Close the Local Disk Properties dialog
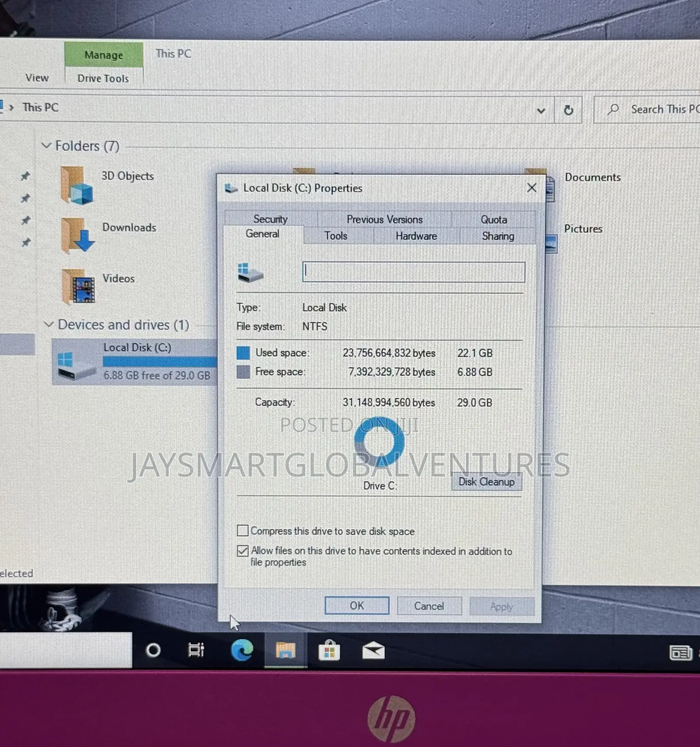This screenshot has height=747, width=700. [532, 188]
